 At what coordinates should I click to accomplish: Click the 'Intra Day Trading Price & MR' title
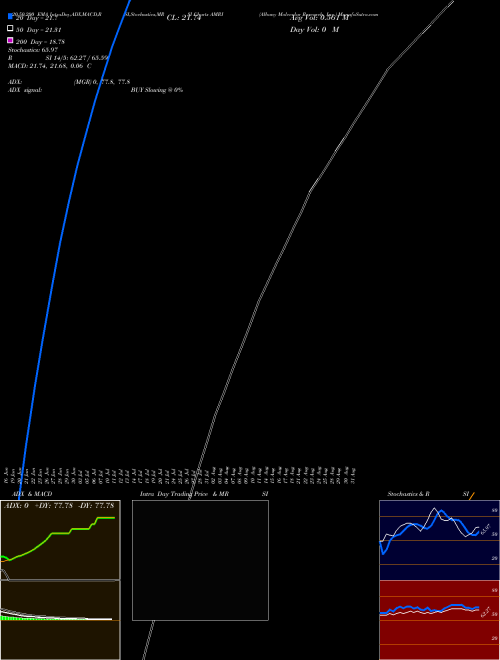184,494
